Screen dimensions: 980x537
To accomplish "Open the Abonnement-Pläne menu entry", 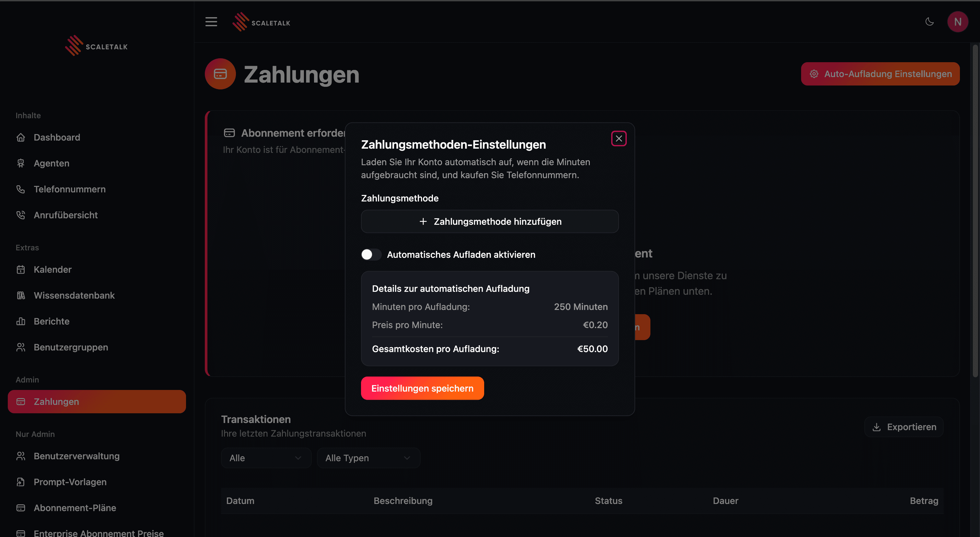I will (x=75, y=508).
